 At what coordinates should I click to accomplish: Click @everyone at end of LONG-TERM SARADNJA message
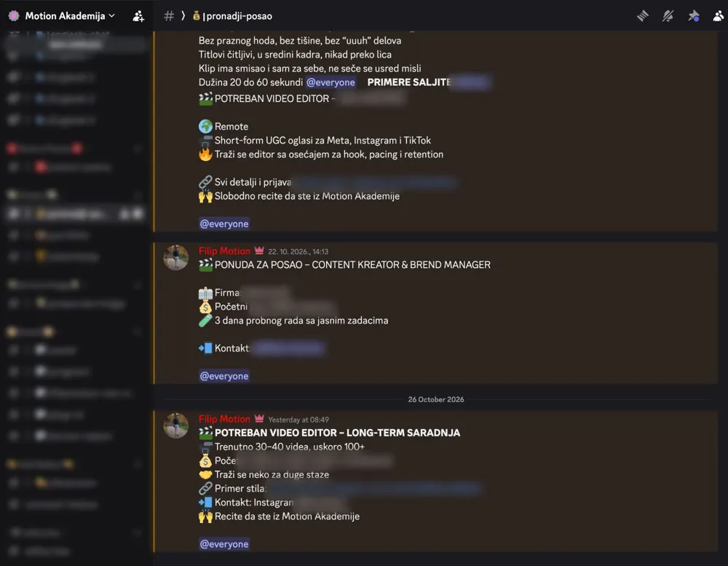[224, 544]
